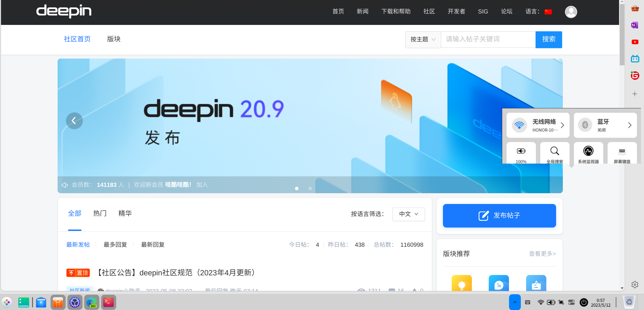Image resolution: width=644 pixels, height=310 pixels.
Task: Click the blue chat bubble board icon
Action: click(x=499, y=283)
